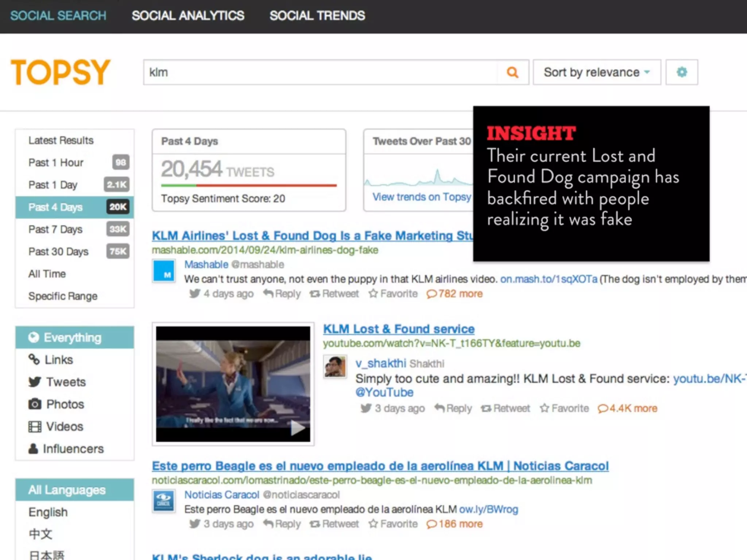
Task: Open the KLM Airlines' Lost & Found Dog headline
Action: click(313, 236)
